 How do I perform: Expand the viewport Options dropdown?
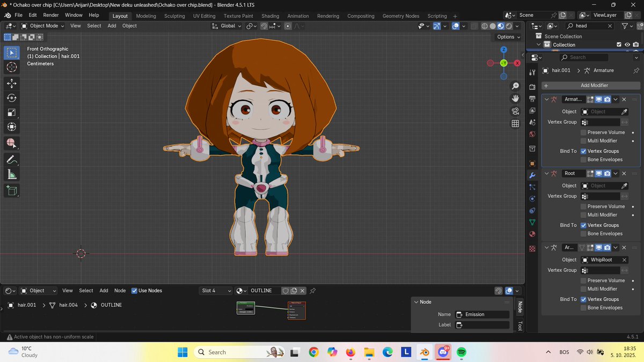508,37
